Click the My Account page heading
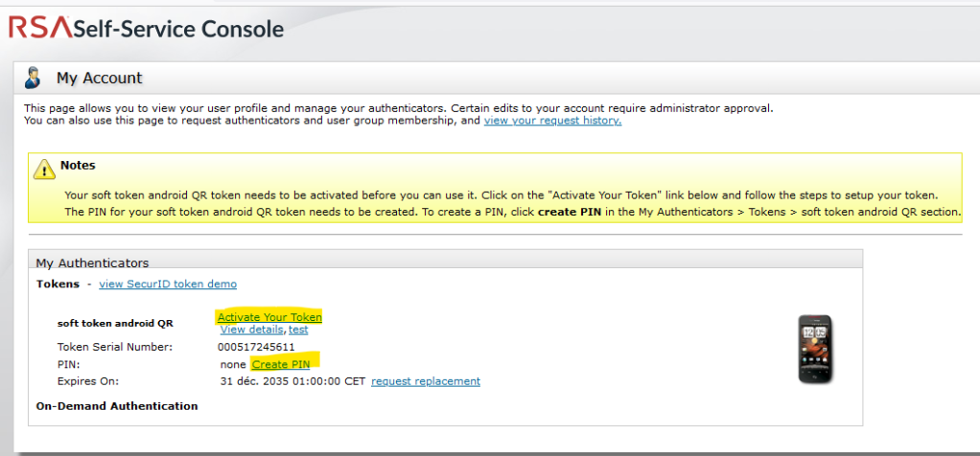This screenshot has width=980, height=456. (x=99, y=79)
